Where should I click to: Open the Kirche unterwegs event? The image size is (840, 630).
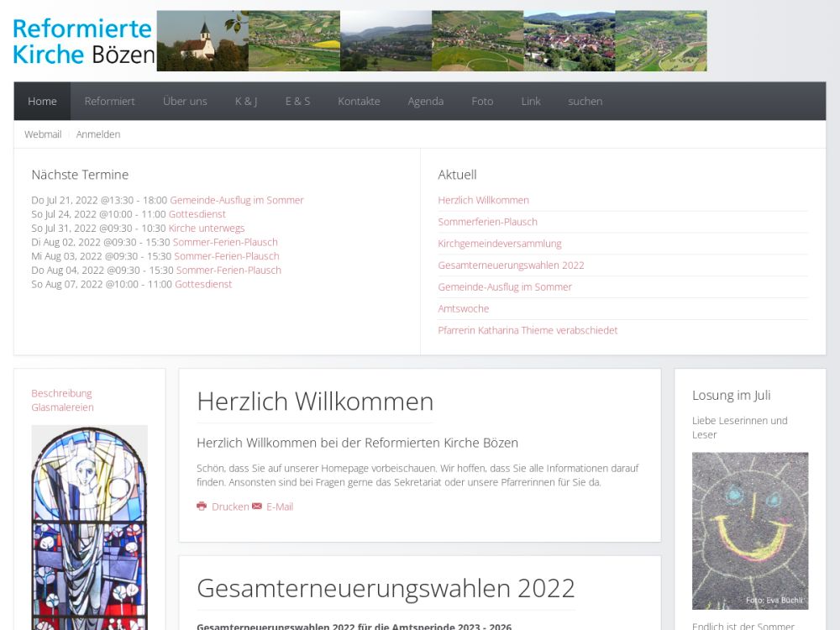click(207, 228)
